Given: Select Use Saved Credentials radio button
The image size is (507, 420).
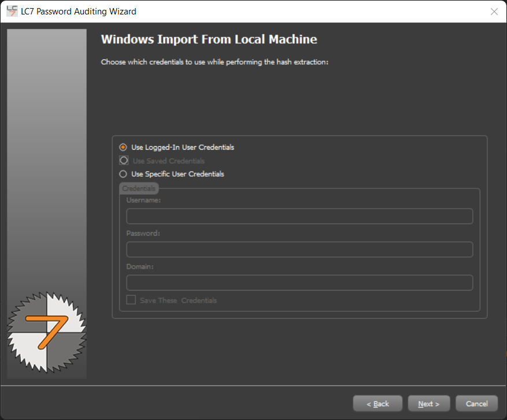Looking at the screenshot, I should 124,161.
